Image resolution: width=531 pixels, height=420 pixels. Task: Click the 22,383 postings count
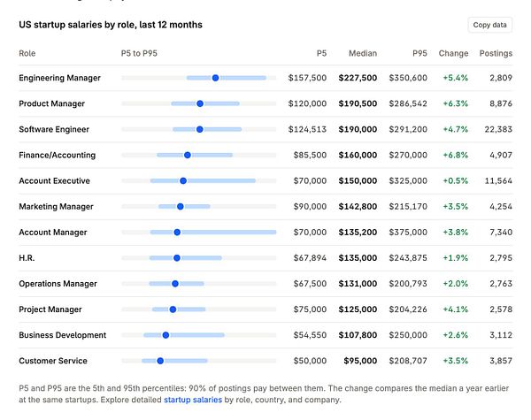coord(498,129)
